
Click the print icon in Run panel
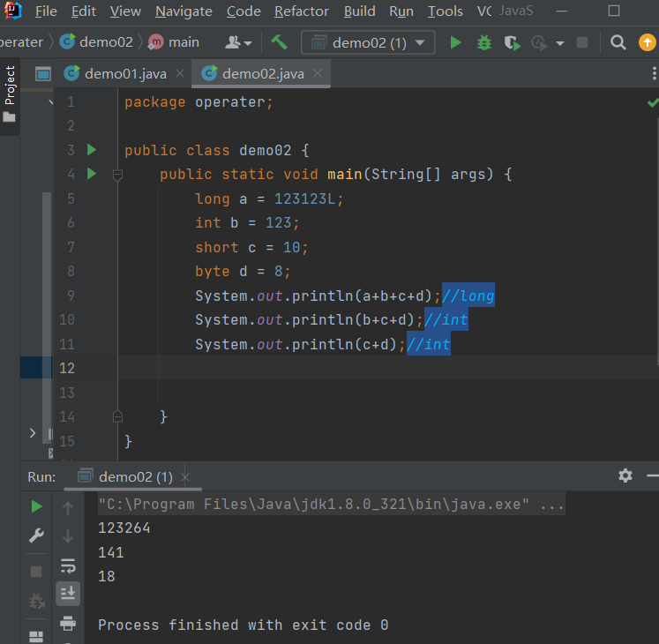pos(68,624)
